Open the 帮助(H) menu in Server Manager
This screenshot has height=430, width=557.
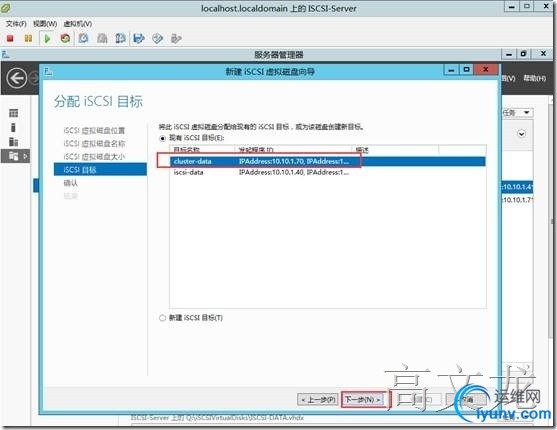click(534, 78)
